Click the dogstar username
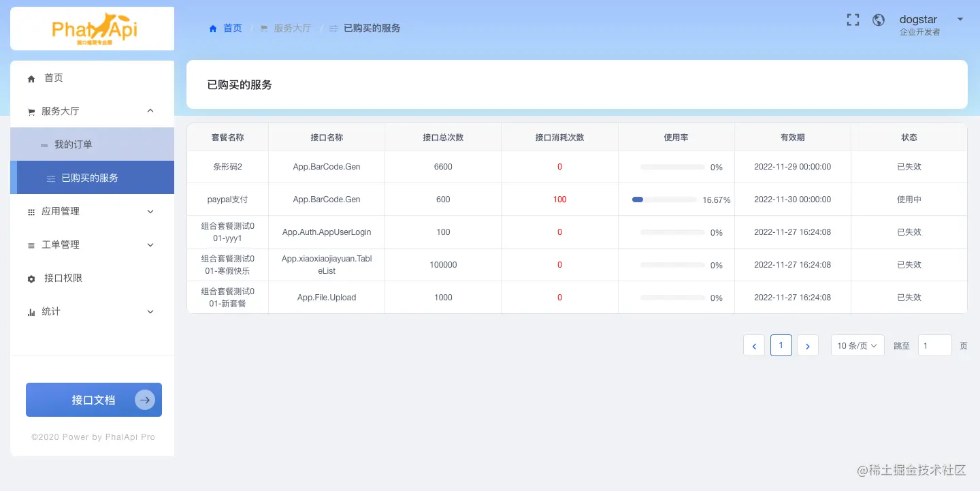 918,19
